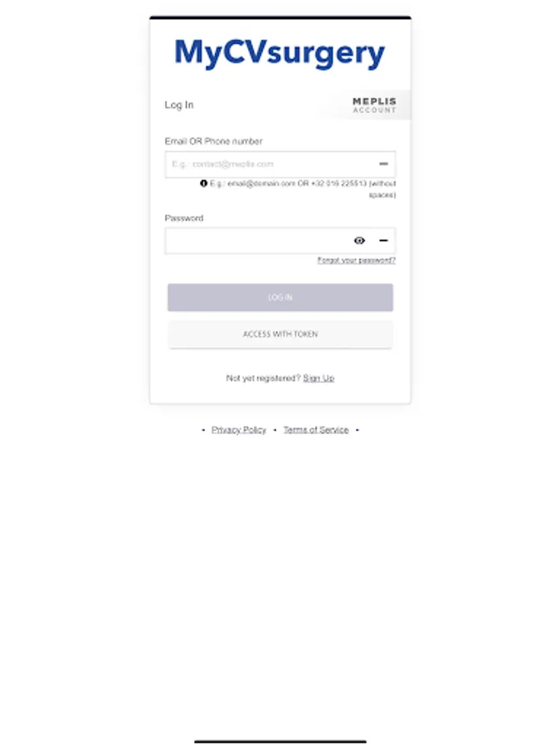Click the Not yet registered text

coord(263,378)
